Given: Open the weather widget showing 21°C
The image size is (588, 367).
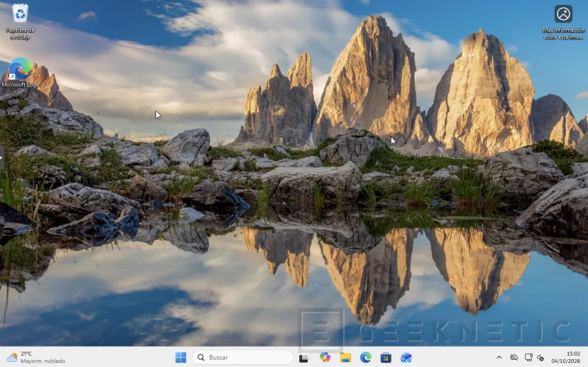Looking at the screenshot, I should 35,357.
